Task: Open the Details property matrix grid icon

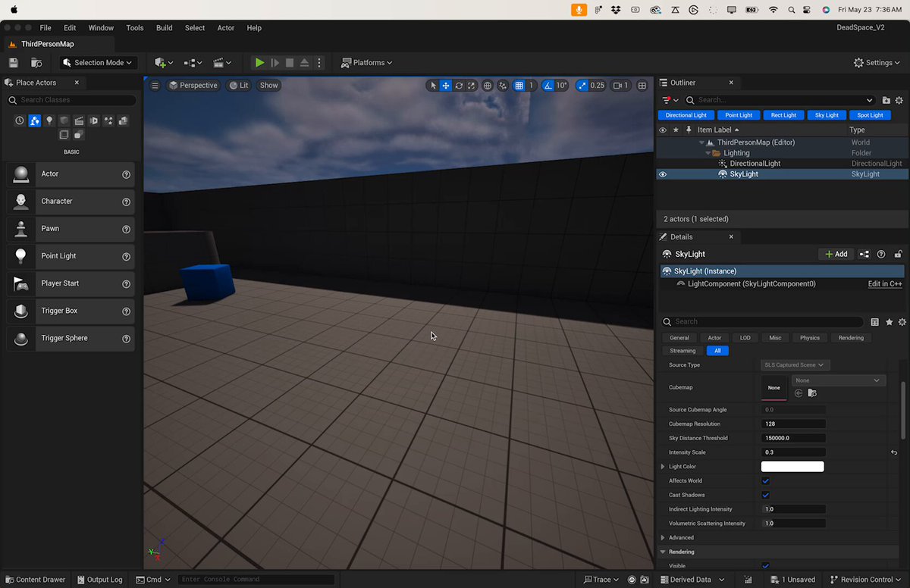Action: [874, 322]
